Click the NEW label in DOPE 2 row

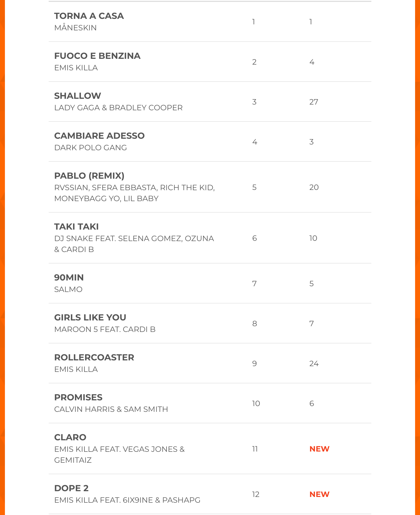(319, 494)
